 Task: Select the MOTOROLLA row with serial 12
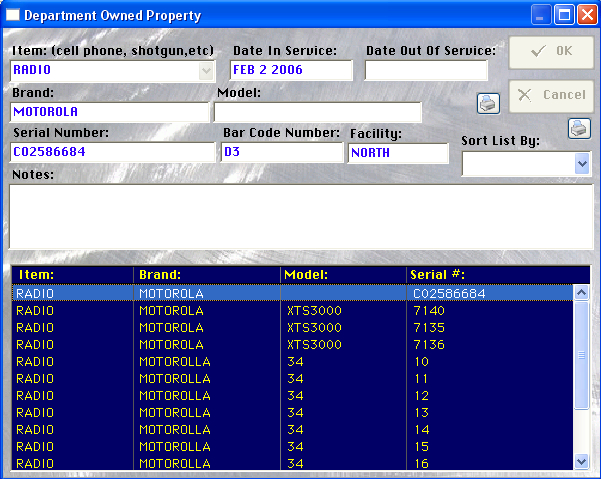(x=292, y=395)
